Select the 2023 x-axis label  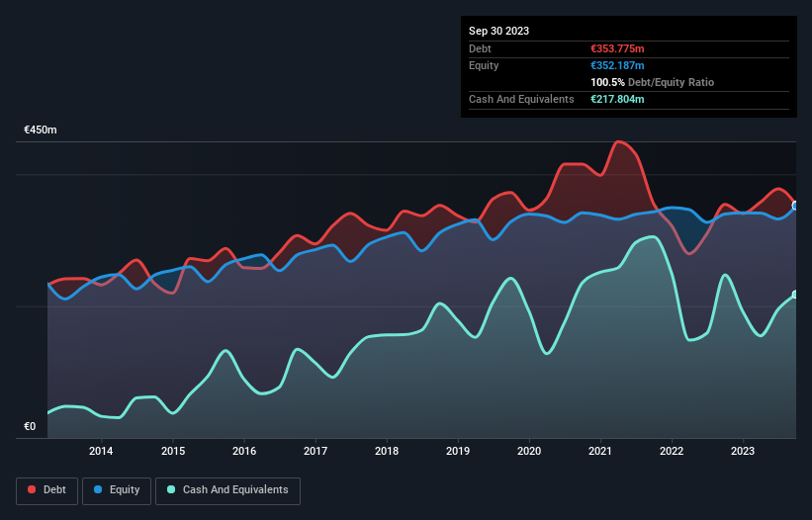pos(743,451)
